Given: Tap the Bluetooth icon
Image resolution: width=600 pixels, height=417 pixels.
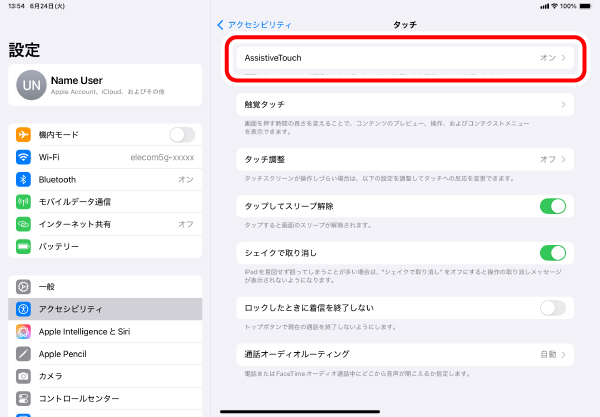Looking at the screenshot, I should pyautogui.click(x=24, y=179).
